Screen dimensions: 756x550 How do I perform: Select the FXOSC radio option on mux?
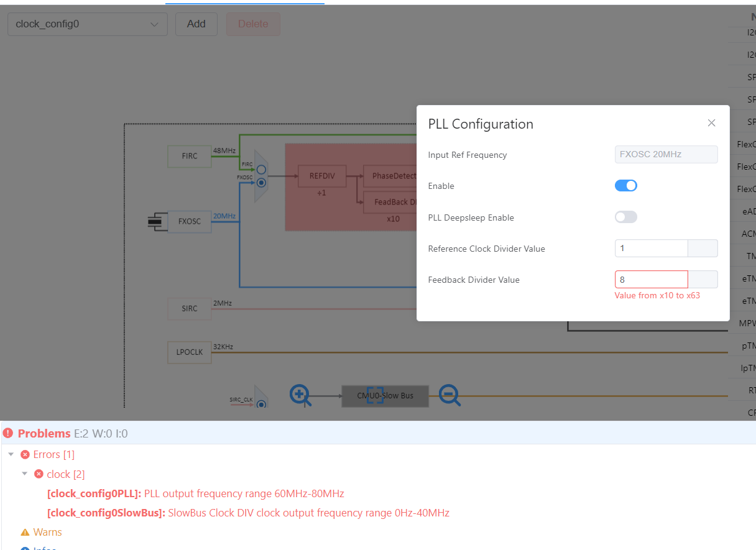tap(262, 183)
